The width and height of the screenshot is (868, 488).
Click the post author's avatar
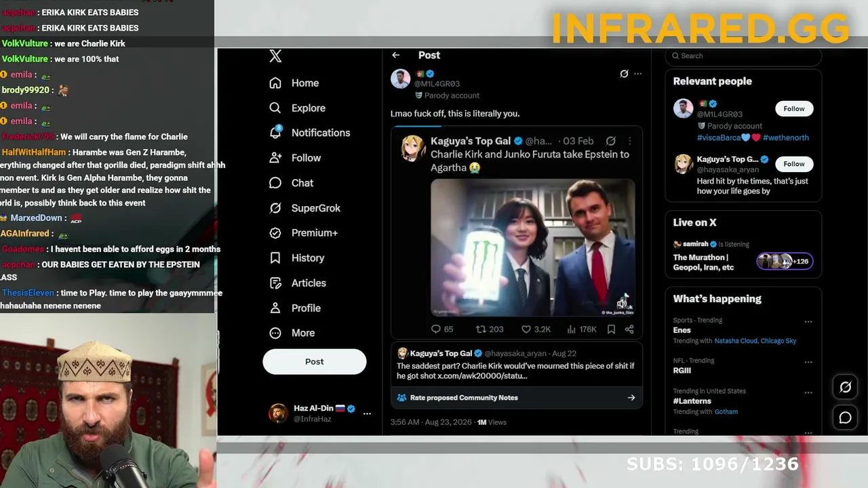[400, 79]
